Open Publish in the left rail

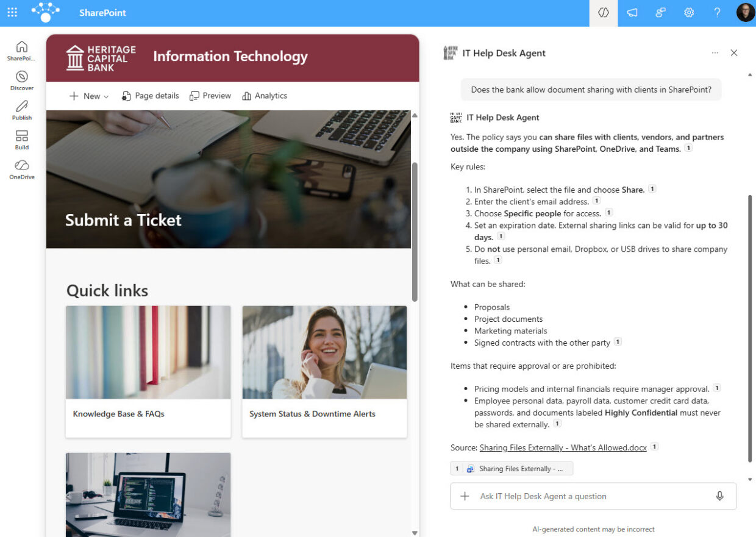pyautogui.click(x=21, y=110)
